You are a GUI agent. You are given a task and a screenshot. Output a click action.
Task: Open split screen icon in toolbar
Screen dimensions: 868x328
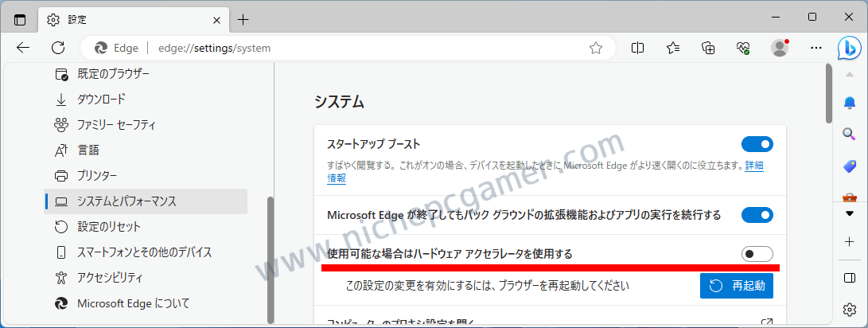(x=638, y=49)
